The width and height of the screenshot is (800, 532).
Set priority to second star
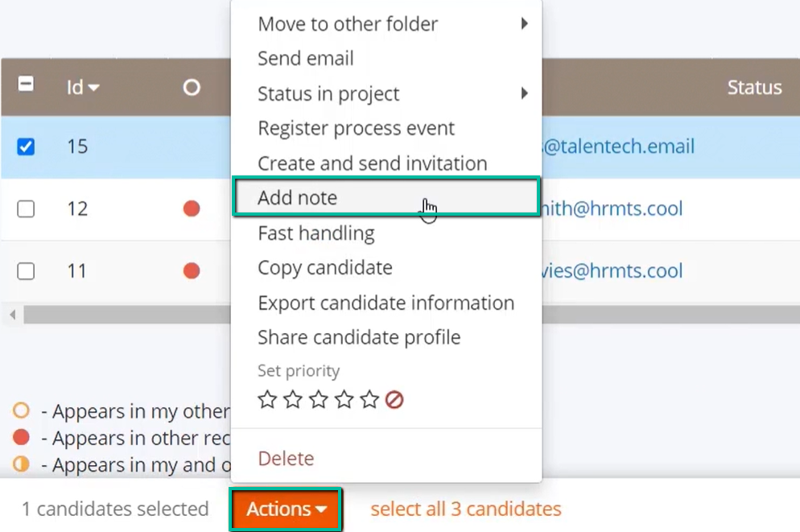[293, 399]
